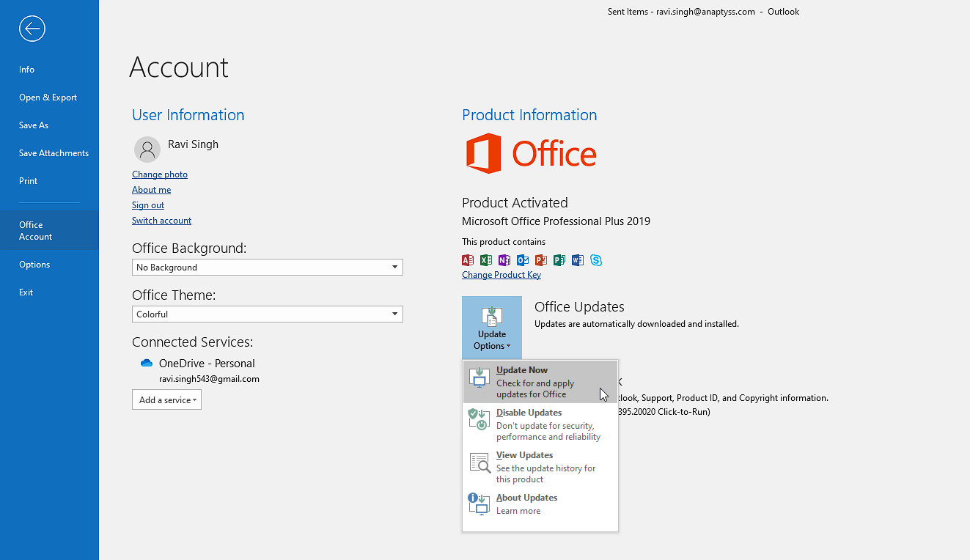This screenshot has width=970, height=560.
Task: Choose Disable Updates from the menu
Action: click(540, 424)
